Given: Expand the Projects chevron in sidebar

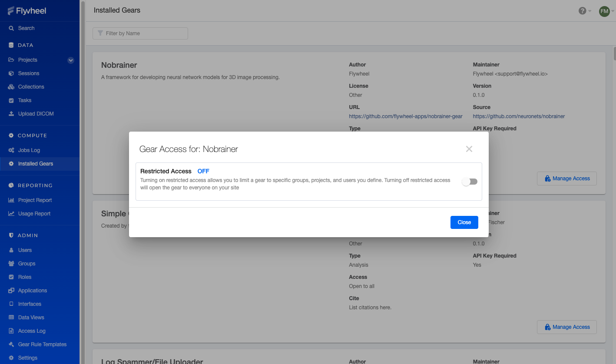Looking at the screenshot, I should click(x=71, y=60).
